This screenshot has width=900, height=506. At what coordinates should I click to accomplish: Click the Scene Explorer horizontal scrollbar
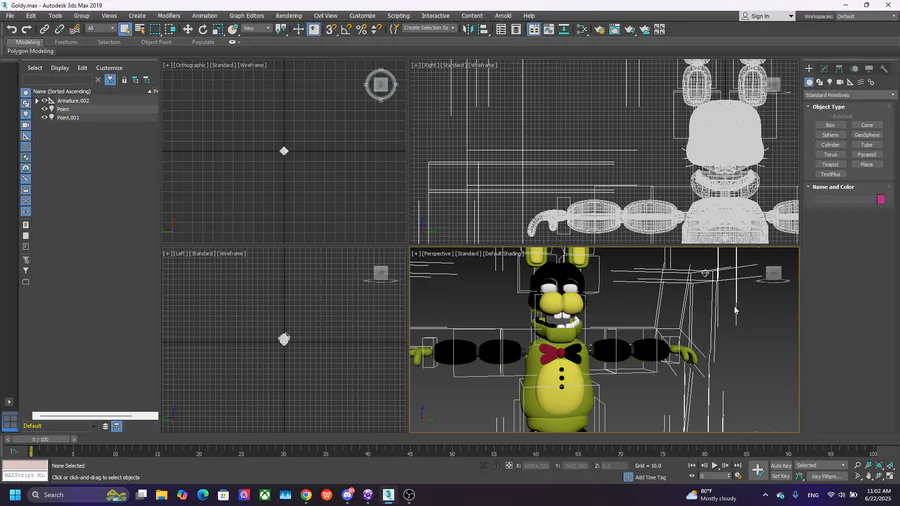(x=95, y=416)
